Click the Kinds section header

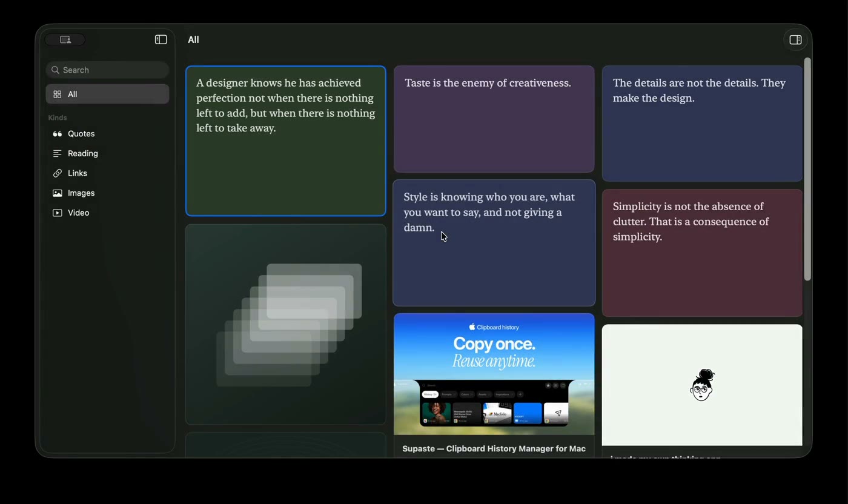(58, 118)
